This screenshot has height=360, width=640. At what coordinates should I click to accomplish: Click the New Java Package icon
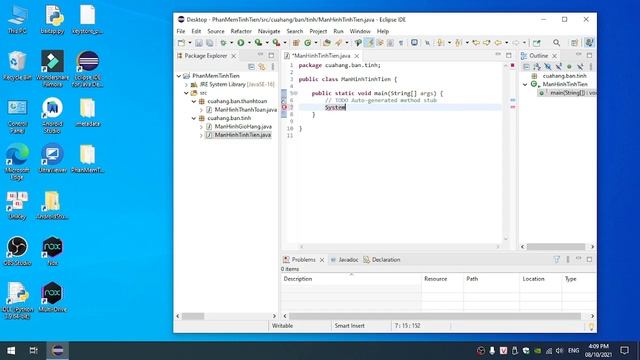coord(296,43)
